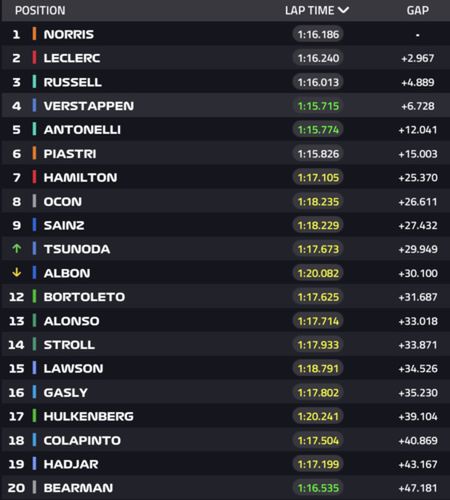Click Bortoleto's green Sauber team color bar
450x500 pixels.
(x=34, y=296)
